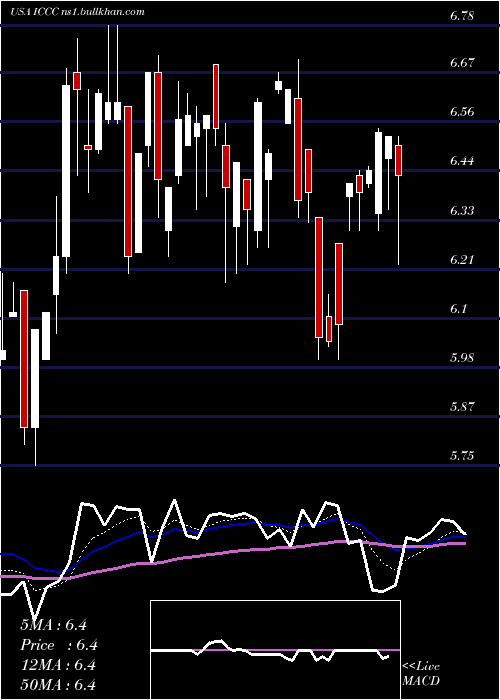Click the 6.21 price axis label
This screenshot has height=700, width=500.
click(x=461, y=259)
